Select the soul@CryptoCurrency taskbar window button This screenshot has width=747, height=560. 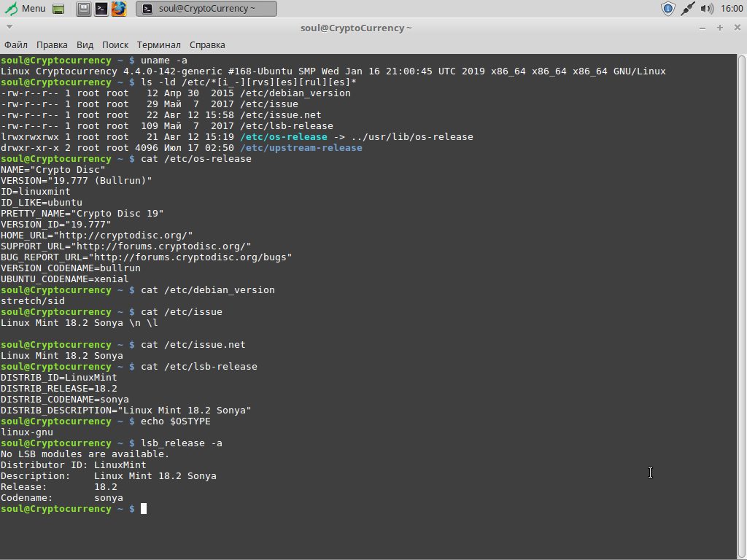(x=206, y=9)
